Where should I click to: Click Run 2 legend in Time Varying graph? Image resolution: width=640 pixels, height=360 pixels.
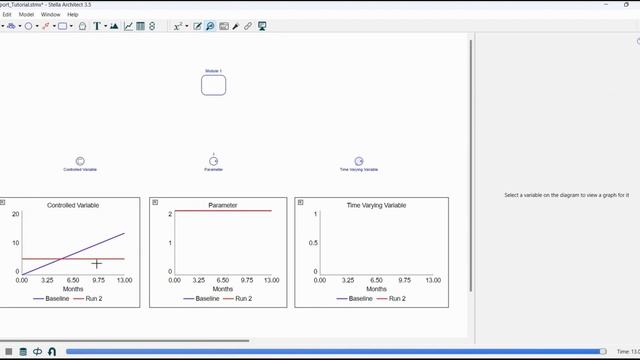pyautogui.click(x=391, y=299)
